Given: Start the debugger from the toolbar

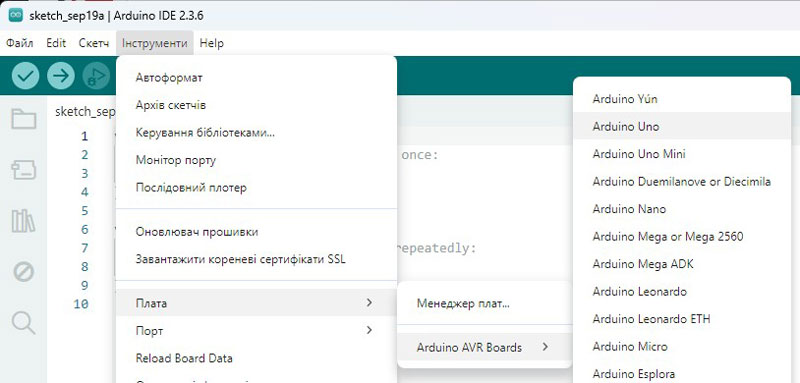Looking at the screenshot, I should [96, 76].
